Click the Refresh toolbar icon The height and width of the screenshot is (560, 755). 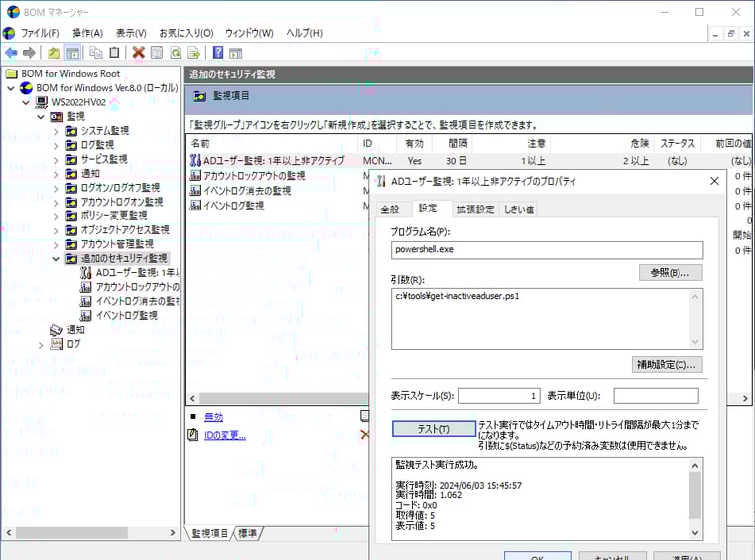point(175,52)
